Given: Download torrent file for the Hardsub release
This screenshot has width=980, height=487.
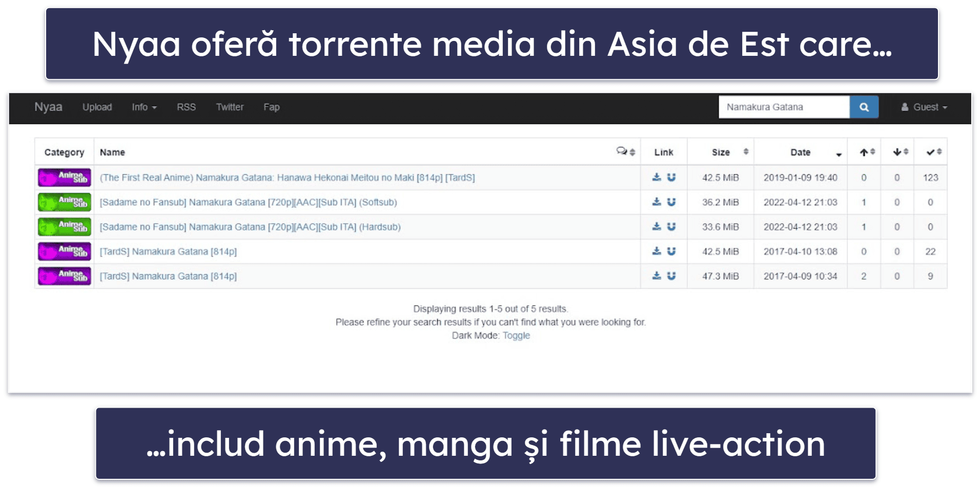Looking at the screenshot, I should 657,226.
